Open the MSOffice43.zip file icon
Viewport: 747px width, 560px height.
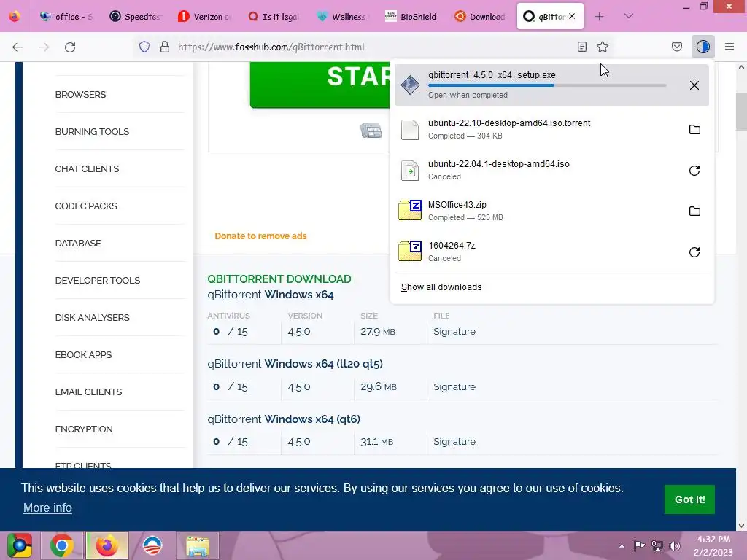410,211
